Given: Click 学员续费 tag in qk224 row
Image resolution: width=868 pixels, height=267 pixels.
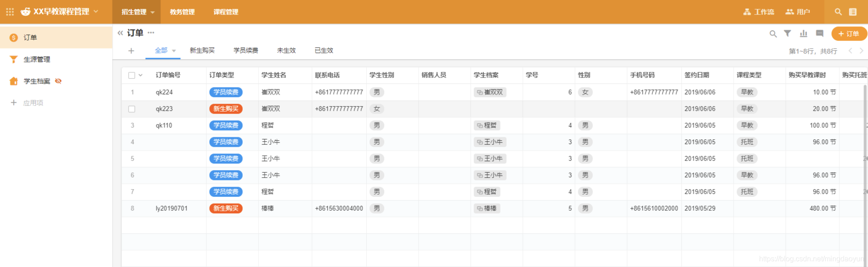Looking at the screenshot, I should click(226, 92).
